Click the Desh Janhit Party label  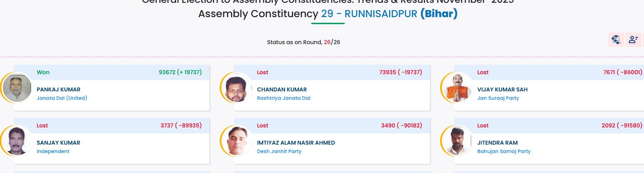pos(279,151)
